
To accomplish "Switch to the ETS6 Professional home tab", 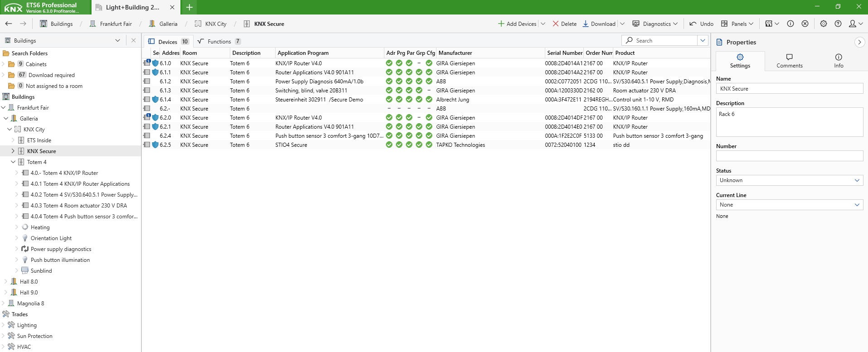I will pos(45,7).
